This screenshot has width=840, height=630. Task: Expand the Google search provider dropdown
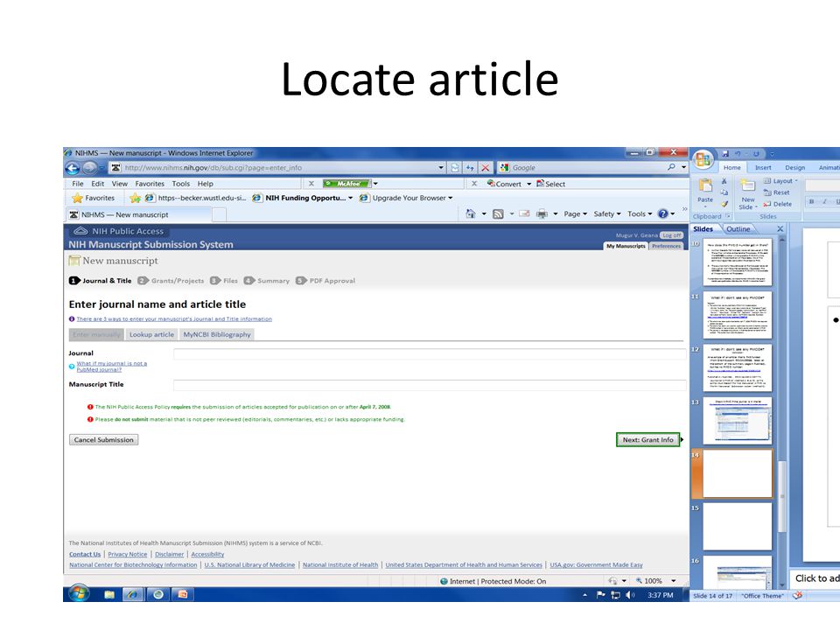coord(683,167)
